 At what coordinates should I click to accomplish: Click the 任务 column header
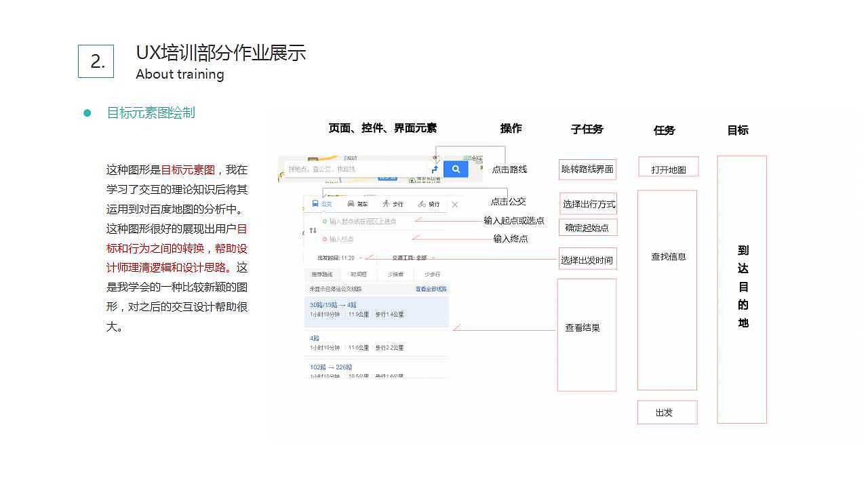point(665,130)
